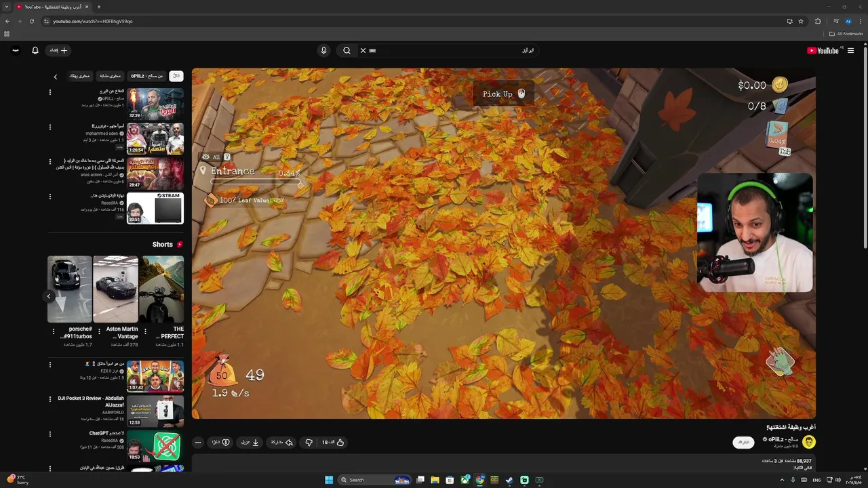
Task: Open the account avatar menu
Action: pos(15,50)
